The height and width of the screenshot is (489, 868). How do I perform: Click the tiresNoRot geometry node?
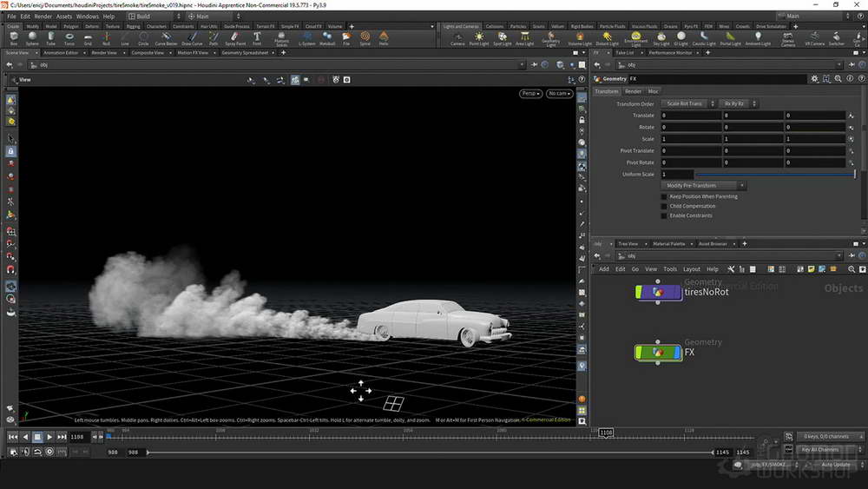click(658, 292)
